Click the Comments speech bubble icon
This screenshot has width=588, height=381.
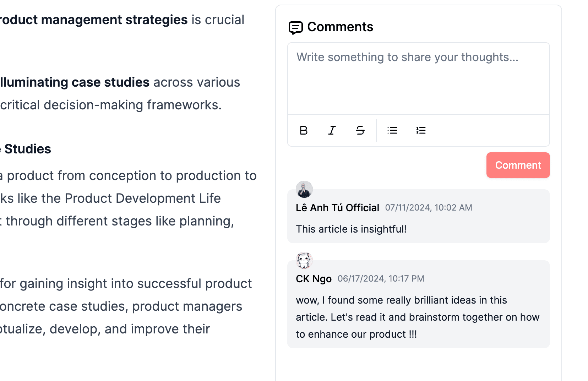pos(296,27)
